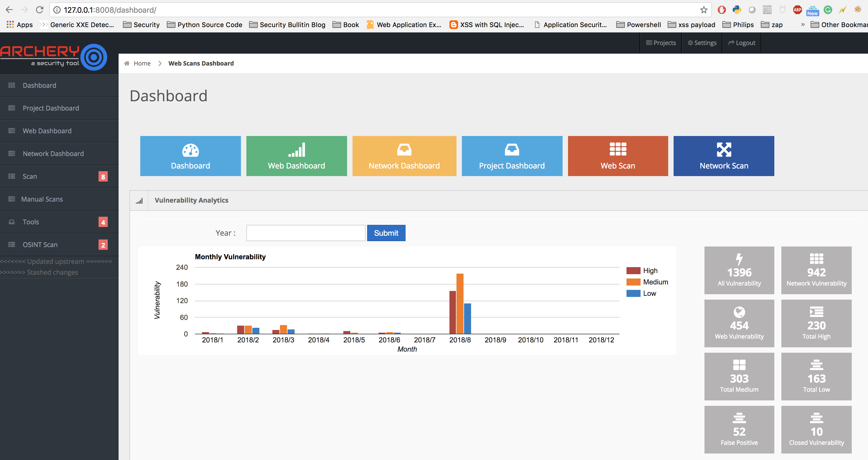Click the browser reload button

click(x=40, y=10)
